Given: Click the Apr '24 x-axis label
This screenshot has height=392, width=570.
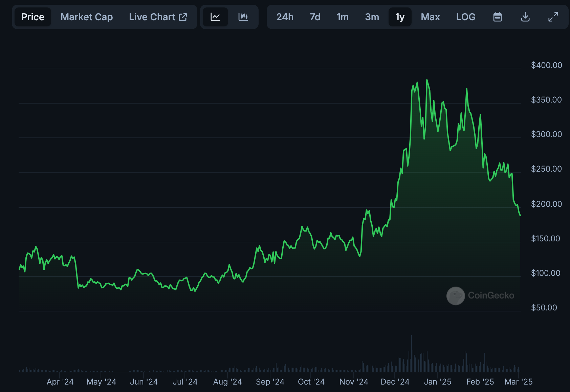Looking at the screenshot, I should click(x=60, y=382).
